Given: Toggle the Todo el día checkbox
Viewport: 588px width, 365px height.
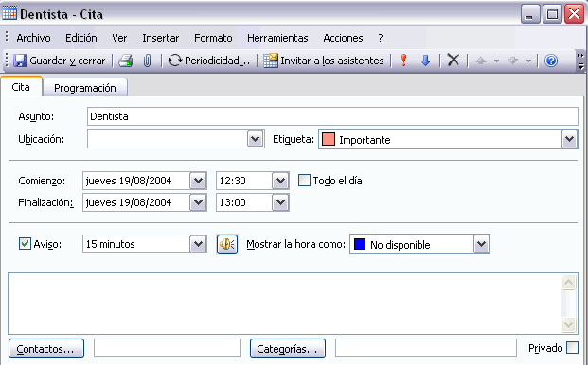Looking at the screenshot, I should click(304, 181).
